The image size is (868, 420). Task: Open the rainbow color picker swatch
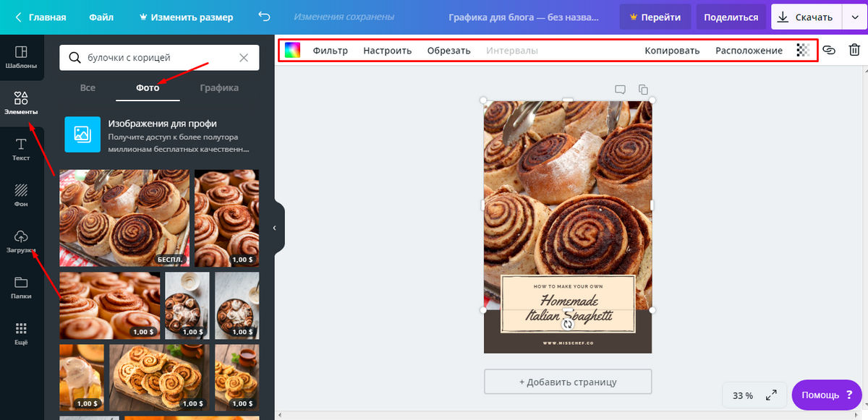click(292, 51)
